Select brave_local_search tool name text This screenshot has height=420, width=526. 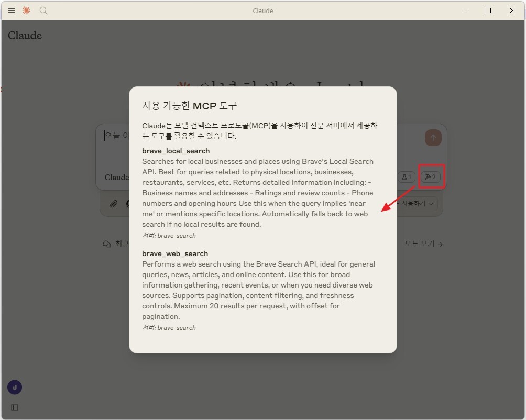[x=176, y=151]
